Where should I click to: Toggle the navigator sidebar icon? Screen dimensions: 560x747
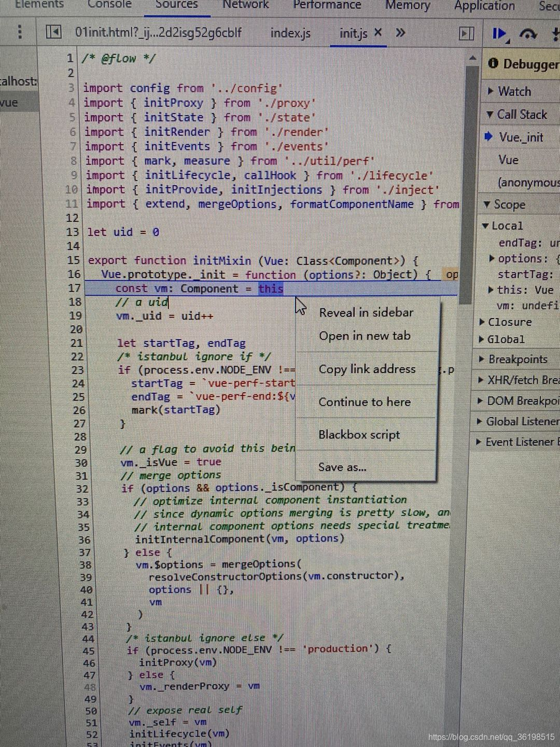click(54, 32)
